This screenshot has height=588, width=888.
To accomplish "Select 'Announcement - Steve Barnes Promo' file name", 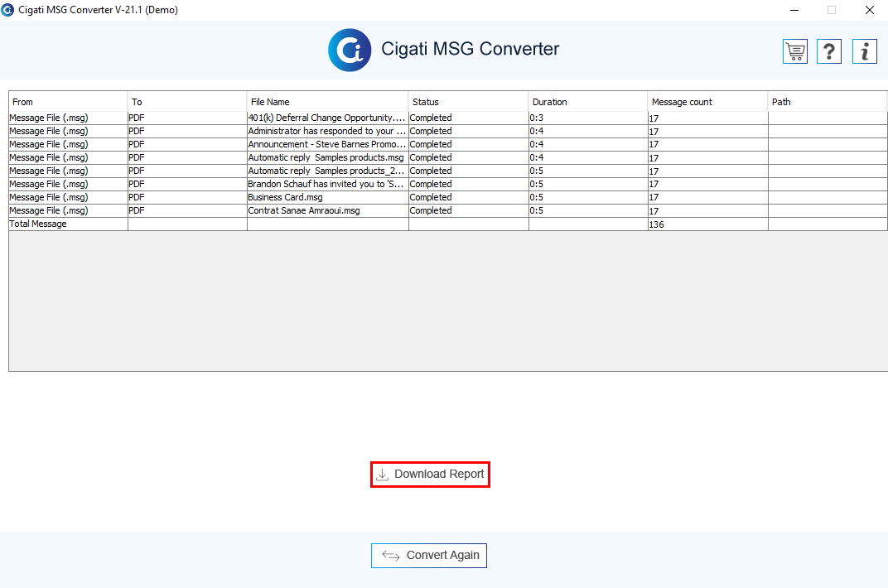I will [x=327, y=144].
